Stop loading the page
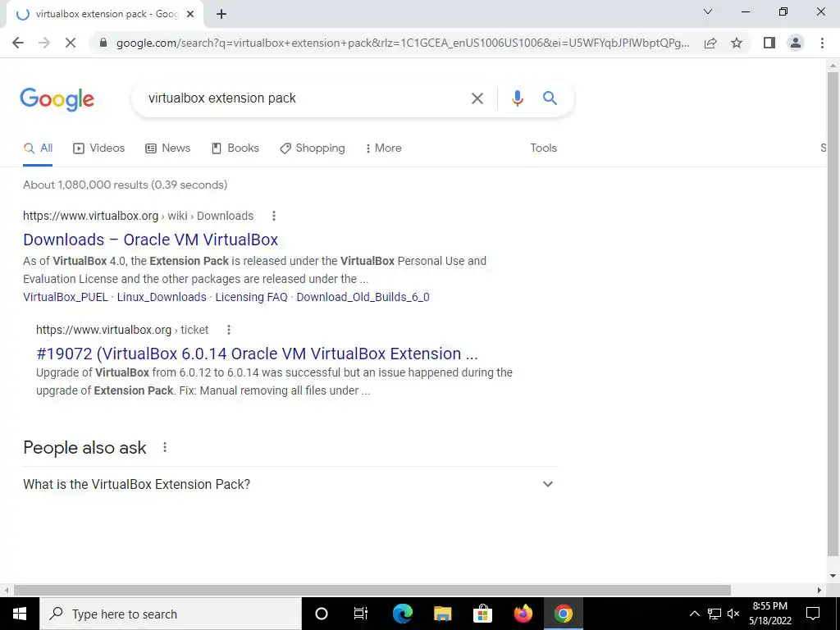Screen dimensions: 840x630 pos(71,43)
